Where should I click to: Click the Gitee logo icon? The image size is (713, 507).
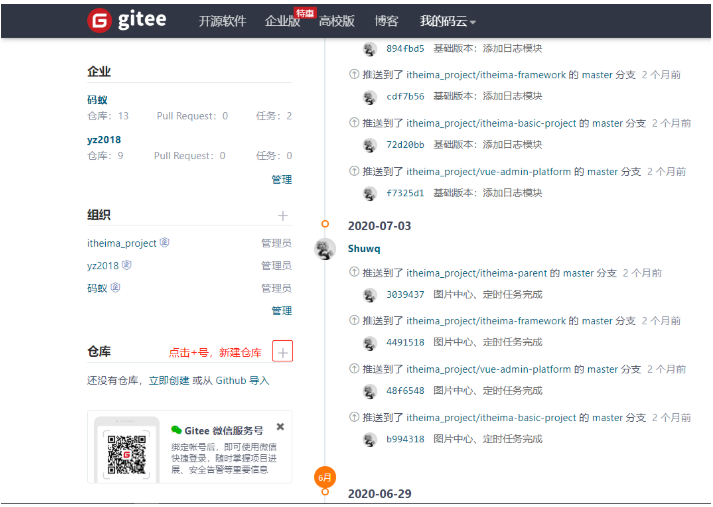pos(99,20)
